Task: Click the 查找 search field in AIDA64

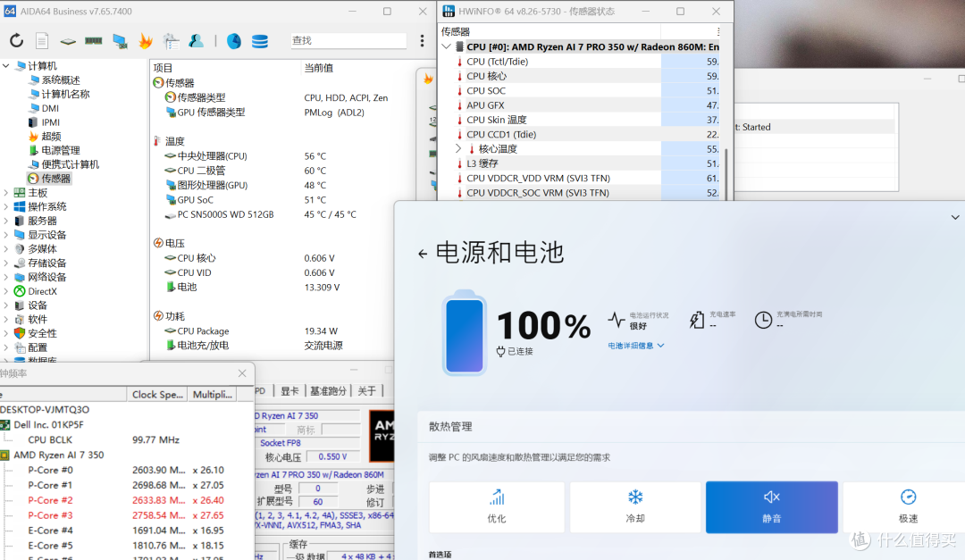Action: click(x=348, y=40)
